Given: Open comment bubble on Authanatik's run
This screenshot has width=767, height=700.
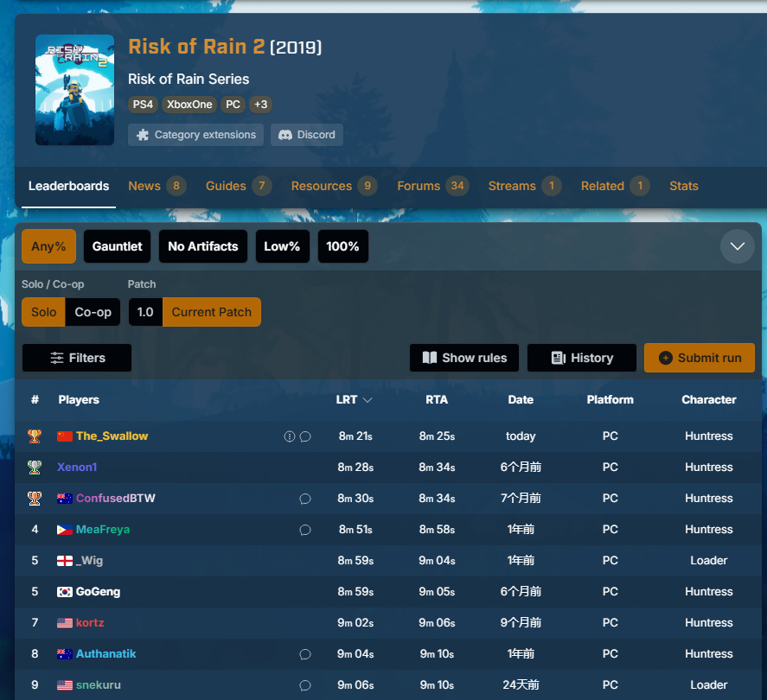Looking at the screenshot, I should click(305, 654).
